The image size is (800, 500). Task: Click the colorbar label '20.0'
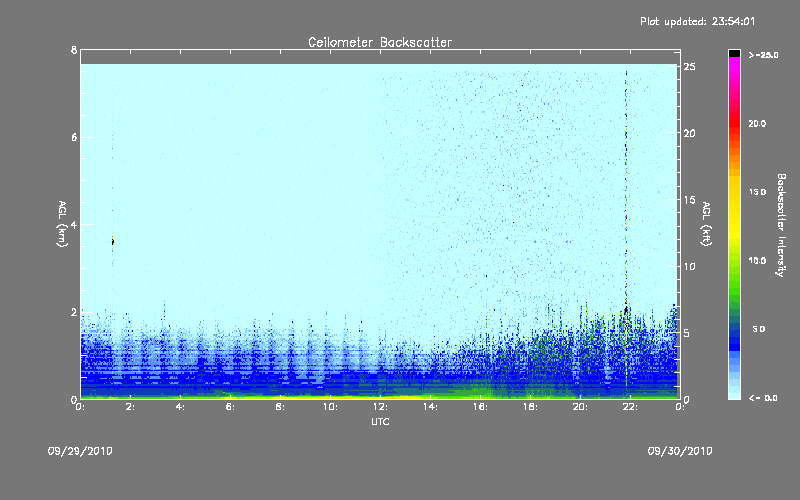(x=757, y=124)
